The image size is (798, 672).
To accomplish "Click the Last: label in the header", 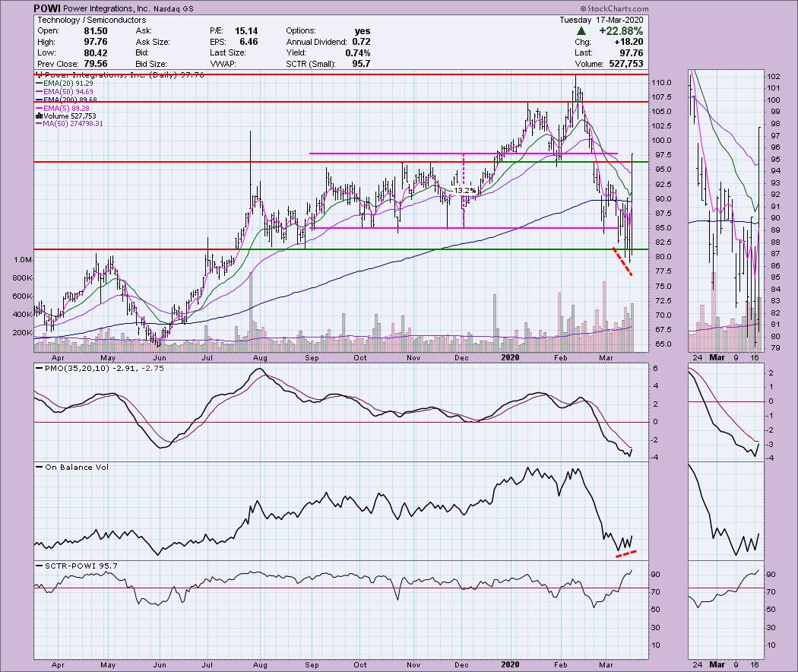I will click(x=583, y=53).
